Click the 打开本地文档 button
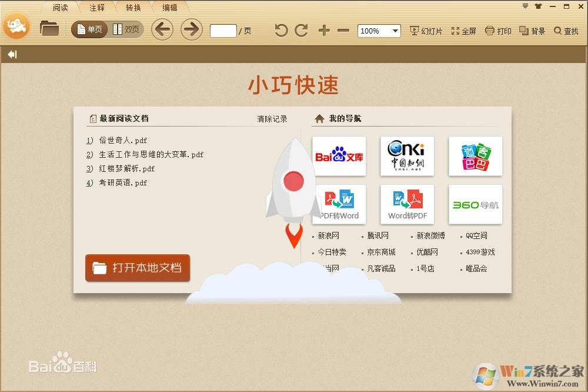The image size is (588, 392). point(138,268)
